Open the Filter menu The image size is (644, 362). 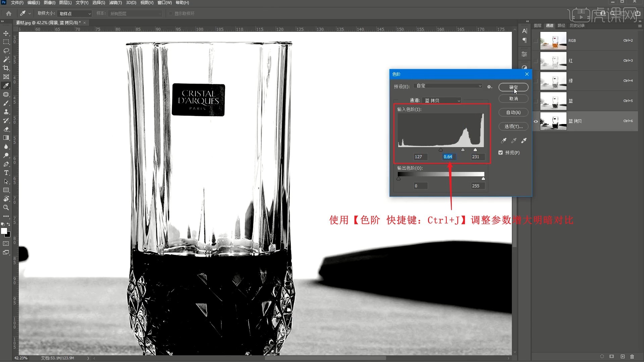click(x=115, y=3)
